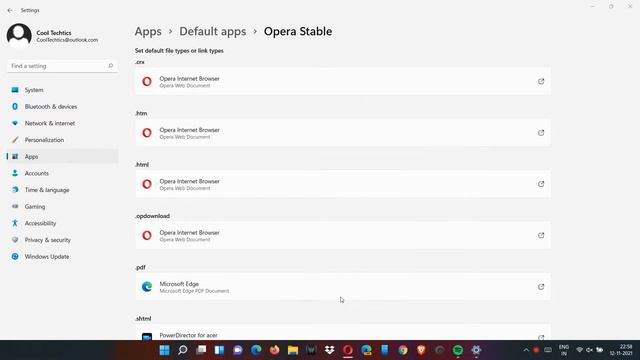Viewport: 640px width, 360px height.
Task: Click the Default apps breadcrumb link
Action: (213, 31)
